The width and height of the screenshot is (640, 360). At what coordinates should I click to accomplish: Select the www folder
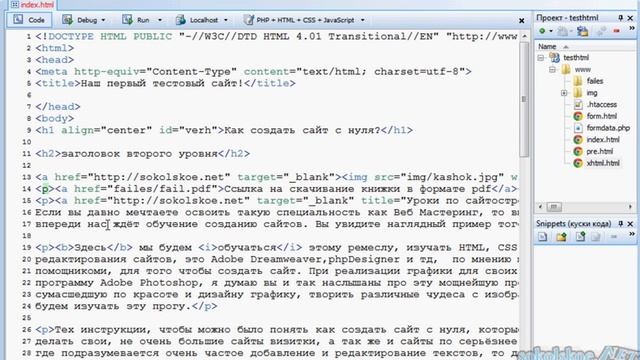[582, 69]
